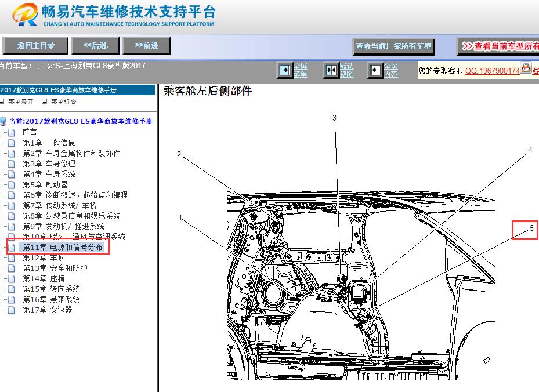Screen dimensions: 539x392
Task: Open 第4章 车身系统
Action: [x=49, y=174]
